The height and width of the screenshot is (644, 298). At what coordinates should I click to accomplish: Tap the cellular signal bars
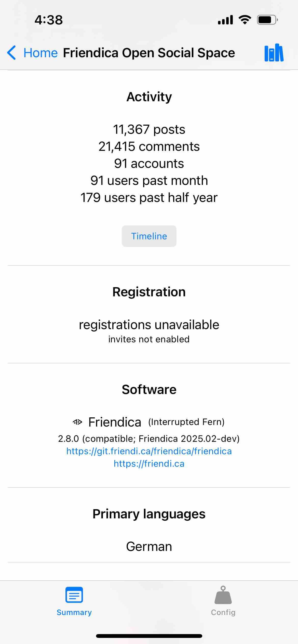click(225, 20)
